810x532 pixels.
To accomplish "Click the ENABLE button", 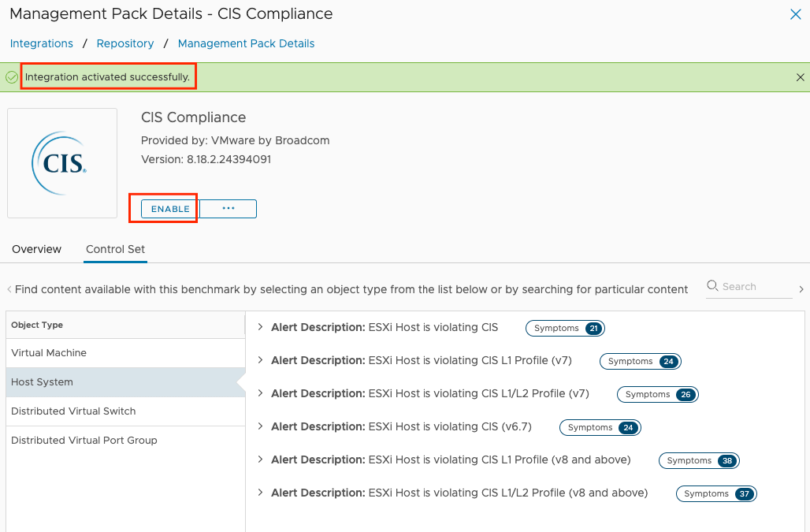I will click(x=170, y=209).
